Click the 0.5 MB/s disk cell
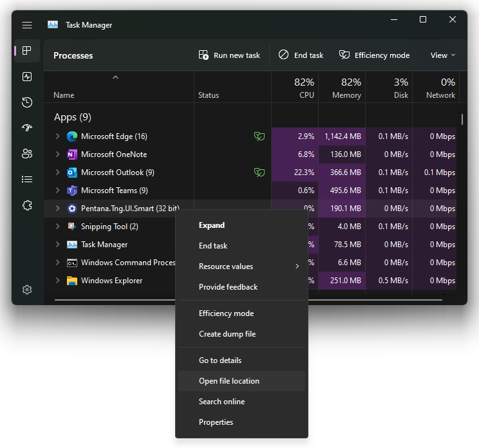Image resolution: width=479 pixels, height=448 pixels. coord(389,281)
